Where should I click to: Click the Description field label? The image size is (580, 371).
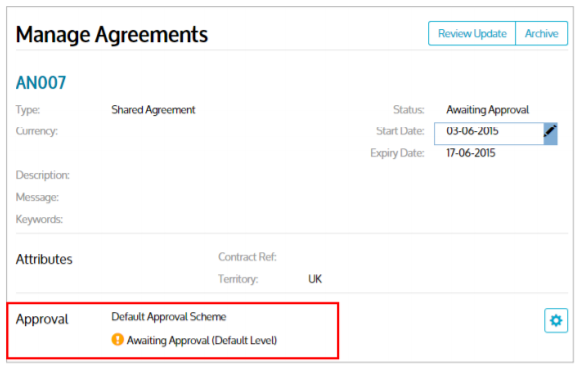pos(43,175)
